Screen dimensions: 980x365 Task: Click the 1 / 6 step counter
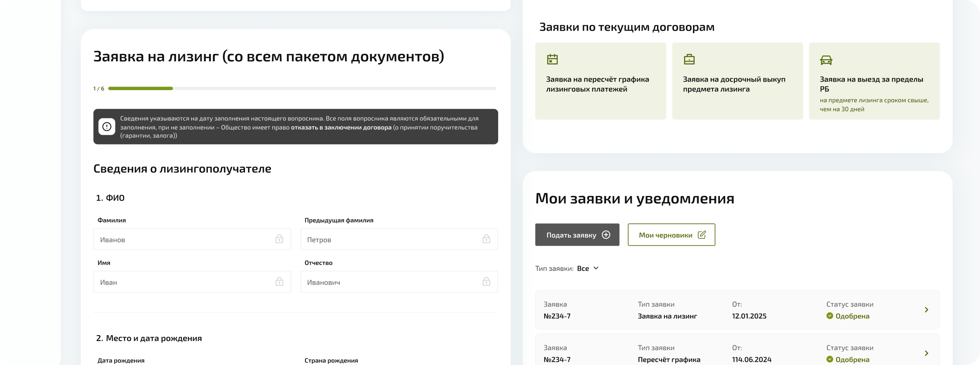[98, 89]
